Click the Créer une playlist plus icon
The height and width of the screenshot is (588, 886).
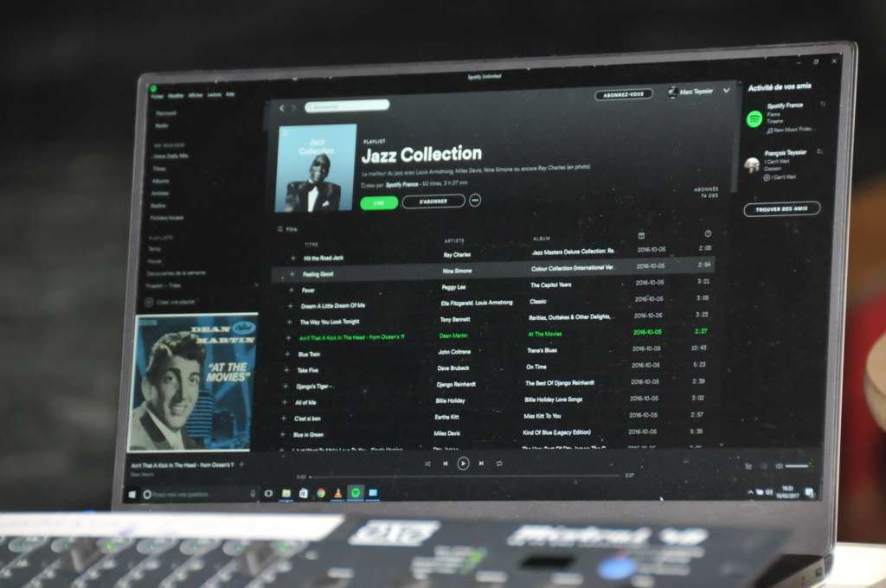point(149,302)
